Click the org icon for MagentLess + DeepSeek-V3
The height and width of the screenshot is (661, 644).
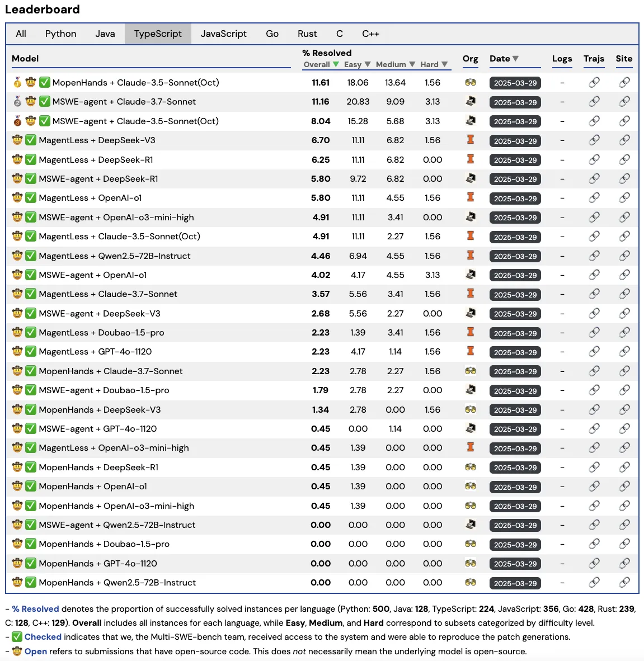pyautogui.click(x=470, y=140)
